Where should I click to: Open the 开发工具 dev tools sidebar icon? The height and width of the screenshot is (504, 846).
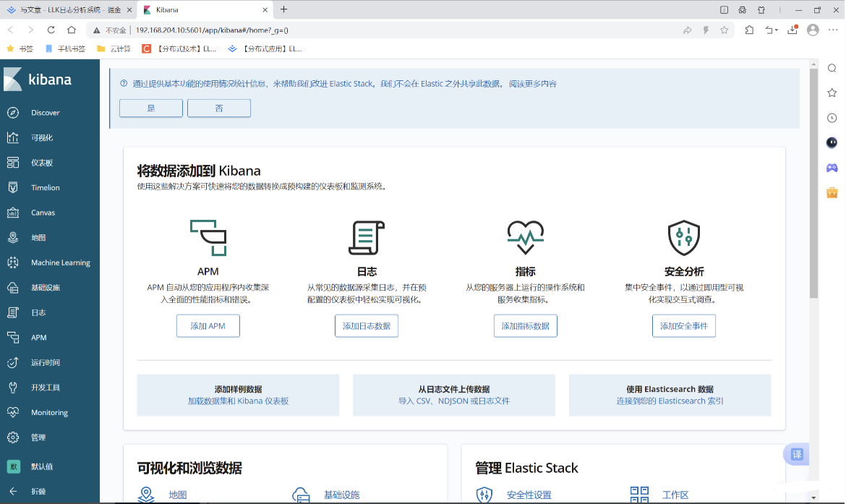[x=13, y=388]
